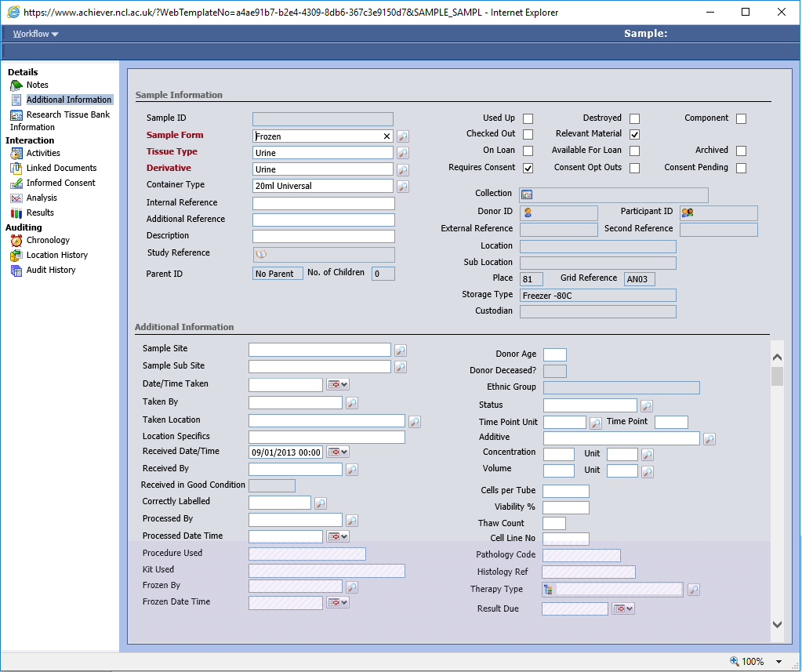Open the Audit History link
Screen dimensions: 802x672
(51, 270)
